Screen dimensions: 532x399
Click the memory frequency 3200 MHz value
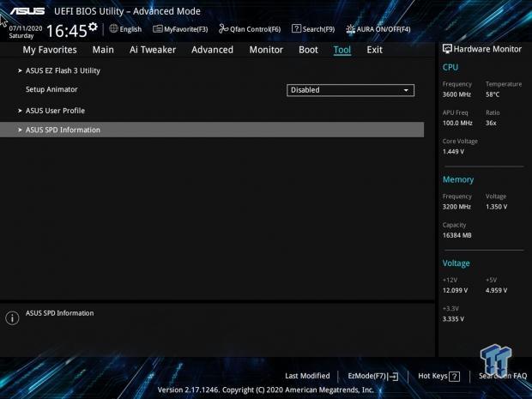click(456, 207)
